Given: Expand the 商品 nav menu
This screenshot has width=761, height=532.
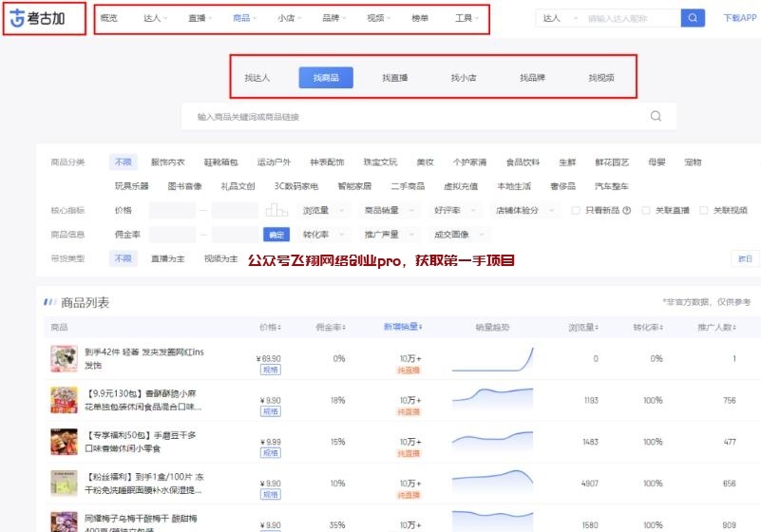Looking at the screenshot, I should [244, 18].
